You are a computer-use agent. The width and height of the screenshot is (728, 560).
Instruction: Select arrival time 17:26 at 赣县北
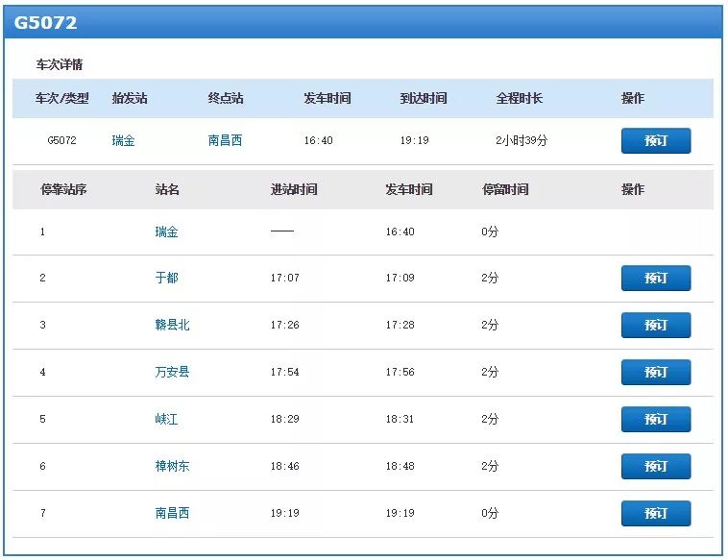click(284, 325)
